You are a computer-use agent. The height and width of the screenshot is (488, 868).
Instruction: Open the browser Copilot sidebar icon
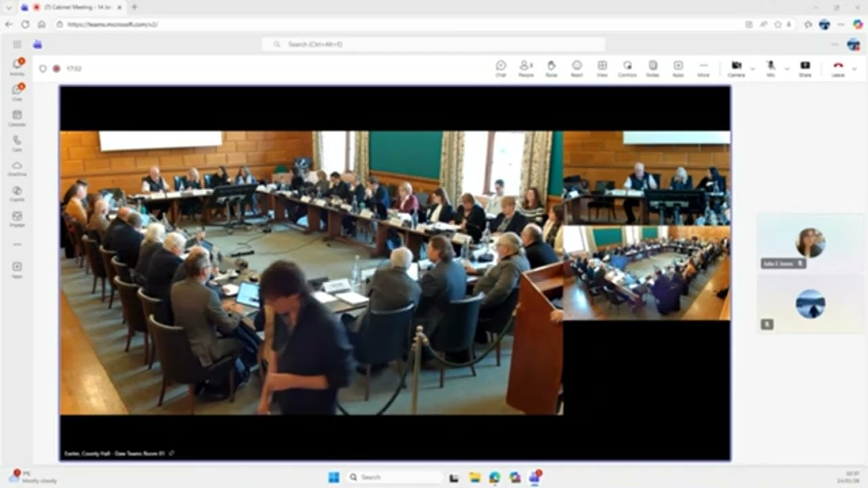click(x=858, y=24)
